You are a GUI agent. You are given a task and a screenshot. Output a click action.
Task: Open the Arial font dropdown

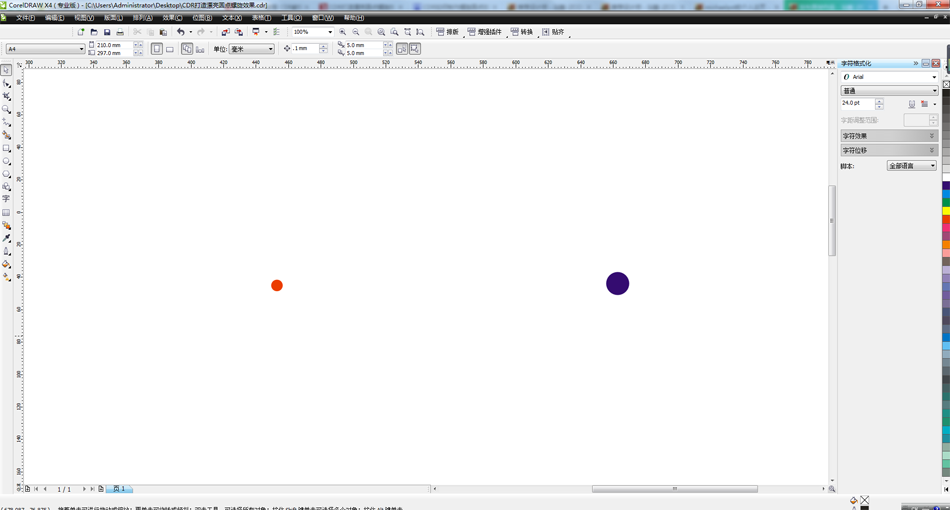(x=889, y=77)
